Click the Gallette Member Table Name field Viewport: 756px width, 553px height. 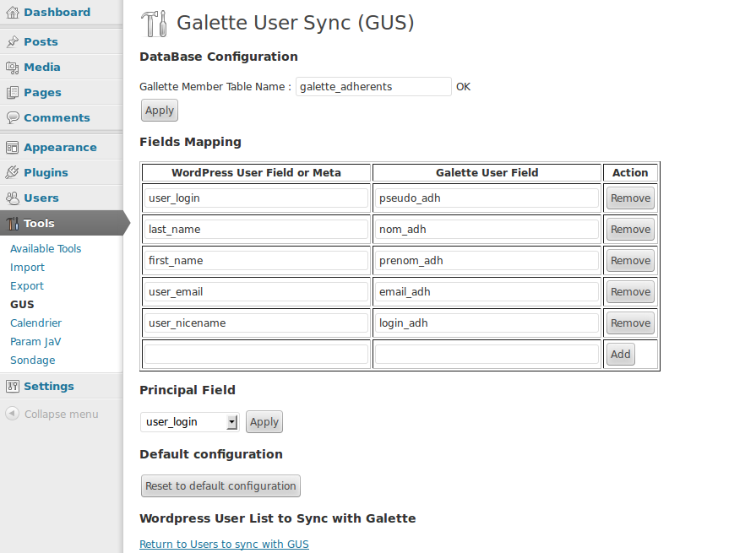tap(373, 87)
